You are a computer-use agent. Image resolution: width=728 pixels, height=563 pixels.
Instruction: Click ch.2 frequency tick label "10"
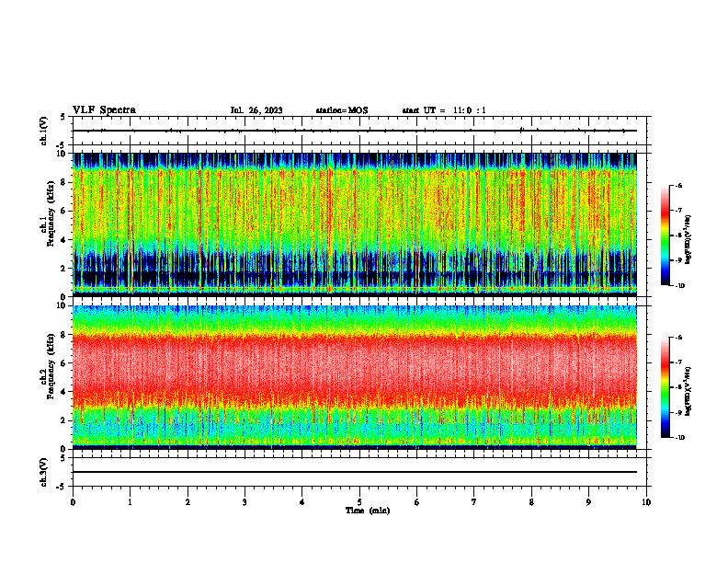(x=62, y=305)
